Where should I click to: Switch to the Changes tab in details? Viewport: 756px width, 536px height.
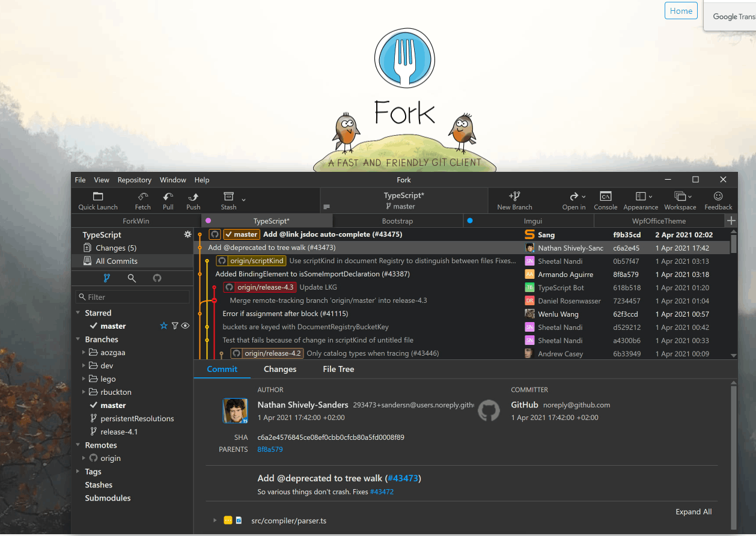point(280,369)
